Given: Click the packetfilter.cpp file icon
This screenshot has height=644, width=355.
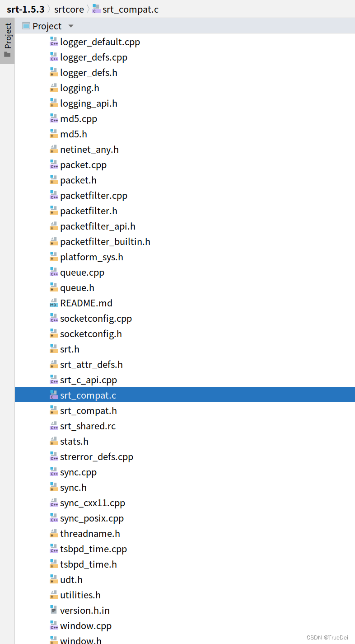Looking at the screenshot, I should pyautogui.click(x=54, y=196).
